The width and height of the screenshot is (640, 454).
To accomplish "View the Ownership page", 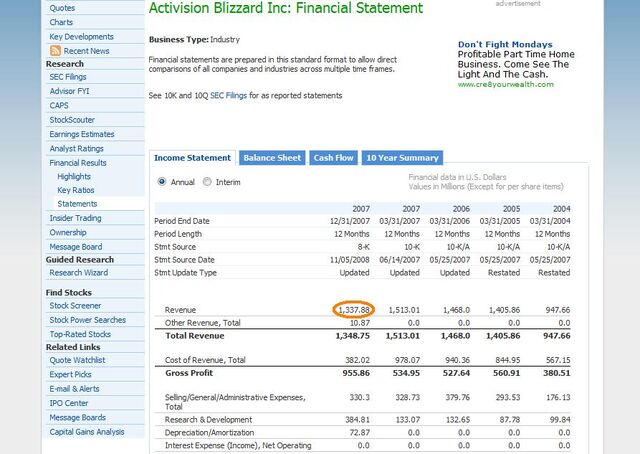I will pyautogui.click(x=68, y=232).
